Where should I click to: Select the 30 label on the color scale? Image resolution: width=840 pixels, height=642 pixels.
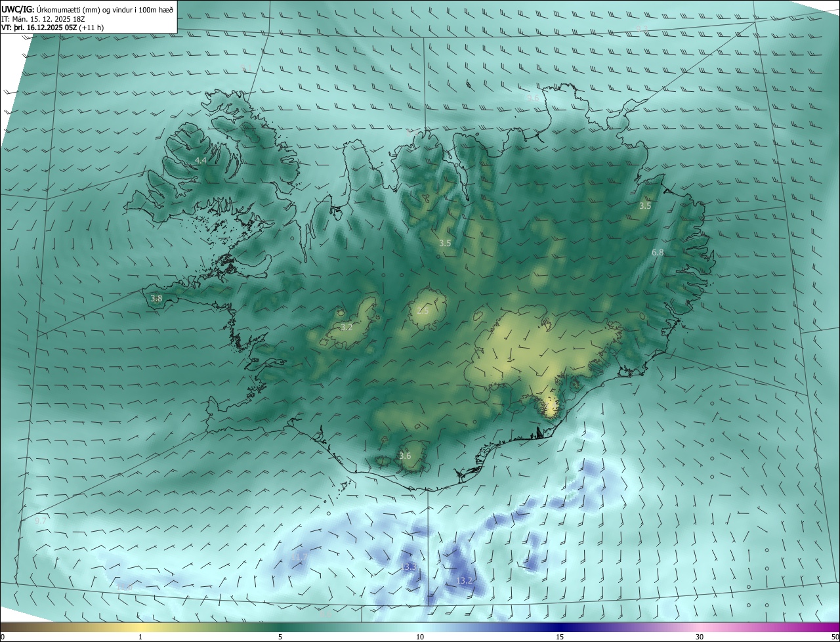coord(700,637)
